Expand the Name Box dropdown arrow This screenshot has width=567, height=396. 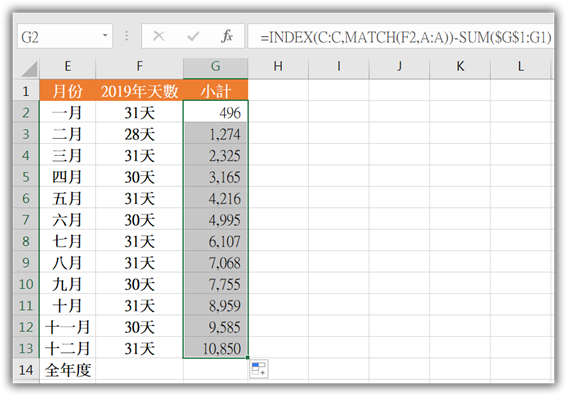tap(105, 35)
